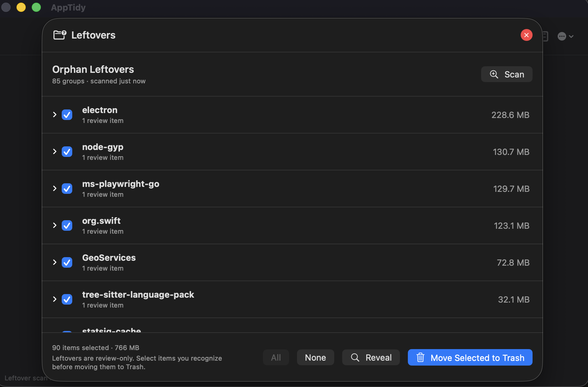The image size is (588, 387).
Task: Expand the tree-sitter-language-pack chevron
Action: tap(55, 299)
